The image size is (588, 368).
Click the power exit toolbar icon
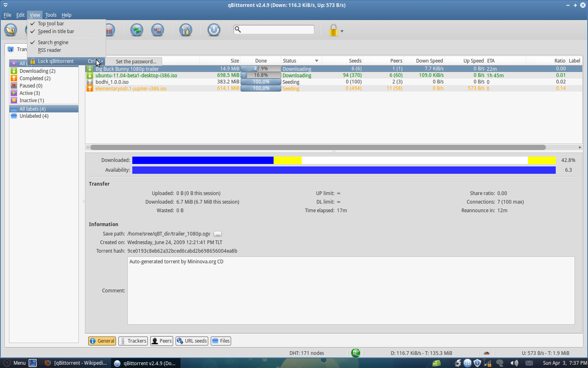tap(214, 30)
